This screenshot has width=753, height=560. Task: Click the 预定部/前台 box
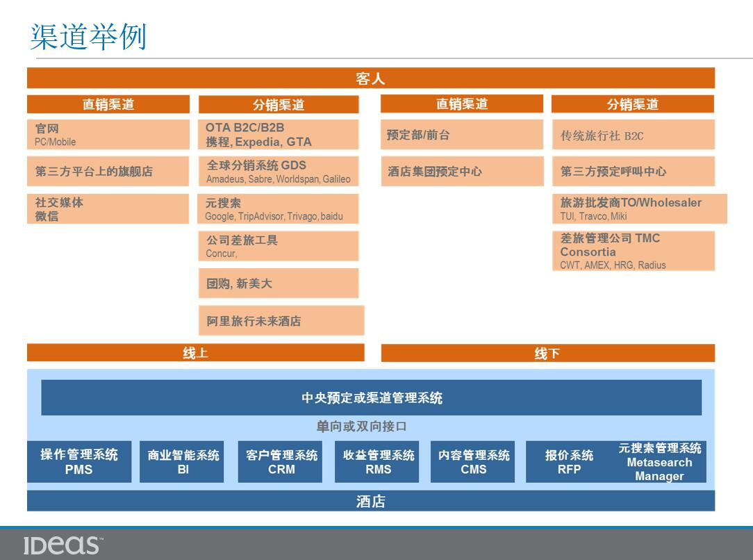click(x=461, y=135)
